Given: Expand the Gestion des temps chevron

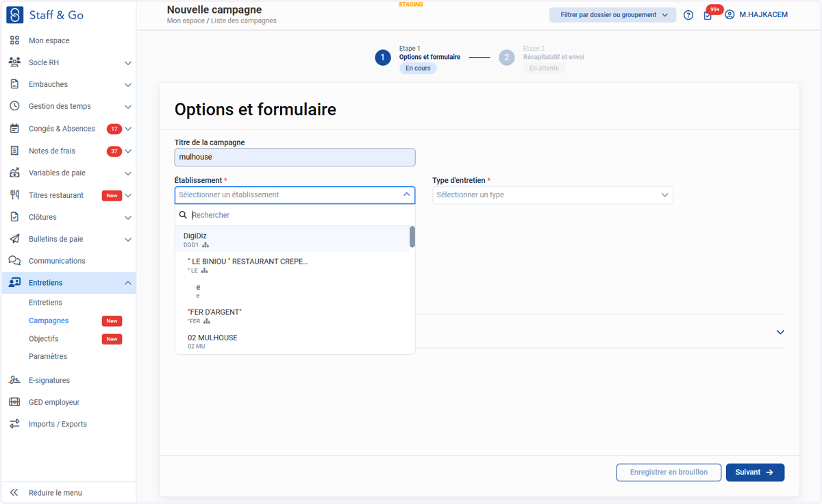Looking at the screenshot, I should 127,107.
